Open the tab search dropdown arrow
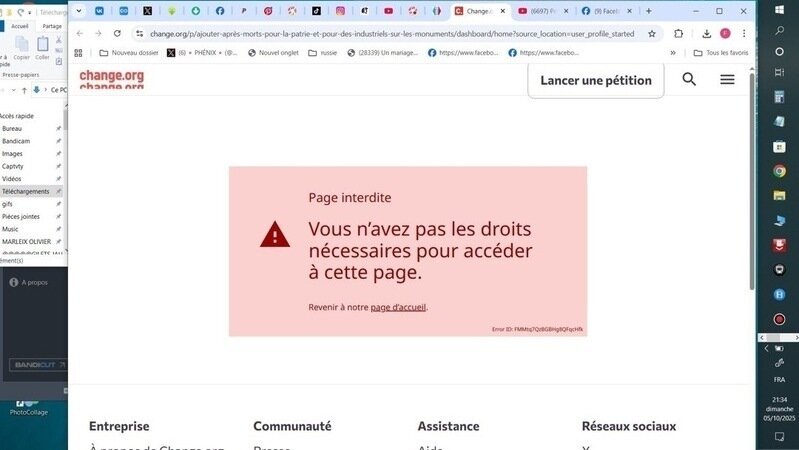The image size is (799, 450). (x=79, y=11)
